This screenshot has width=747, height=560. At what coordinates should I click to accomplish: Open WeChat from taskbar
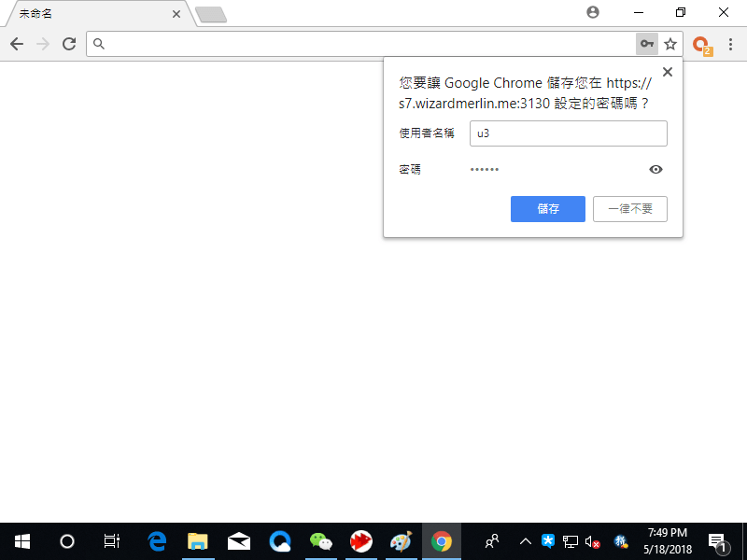tap(320, 541)
